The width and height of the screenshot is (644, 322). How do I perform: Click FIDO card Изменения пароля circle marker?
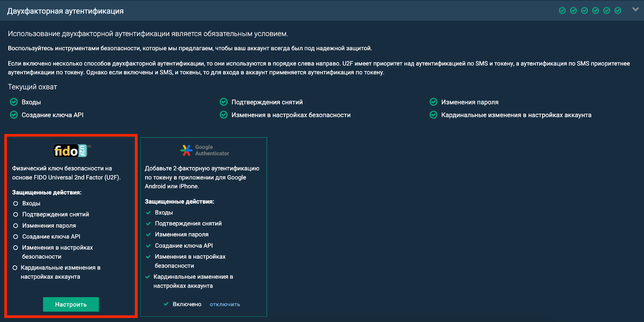16,226
